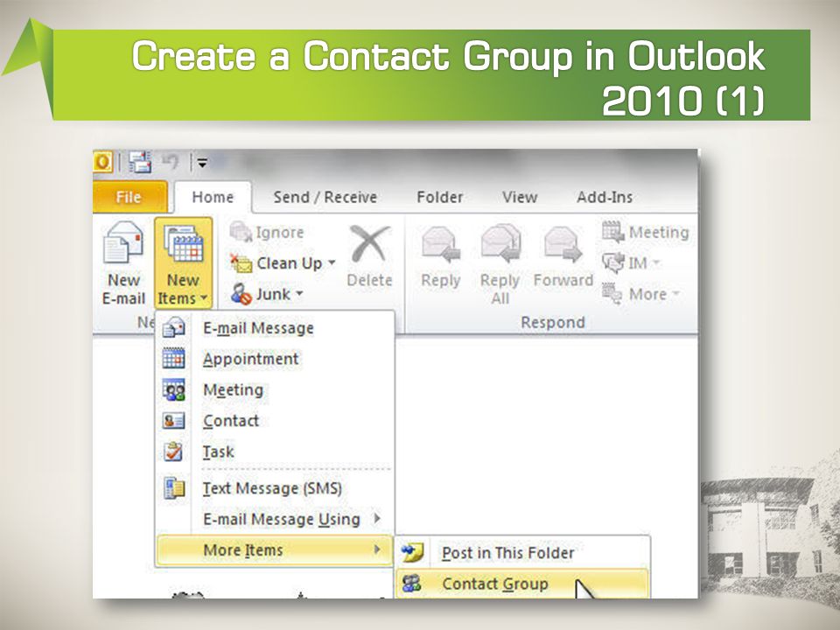This screenshot has height=630, width=840.
Task: Click the Forward button label
Action: click(563, 280)
